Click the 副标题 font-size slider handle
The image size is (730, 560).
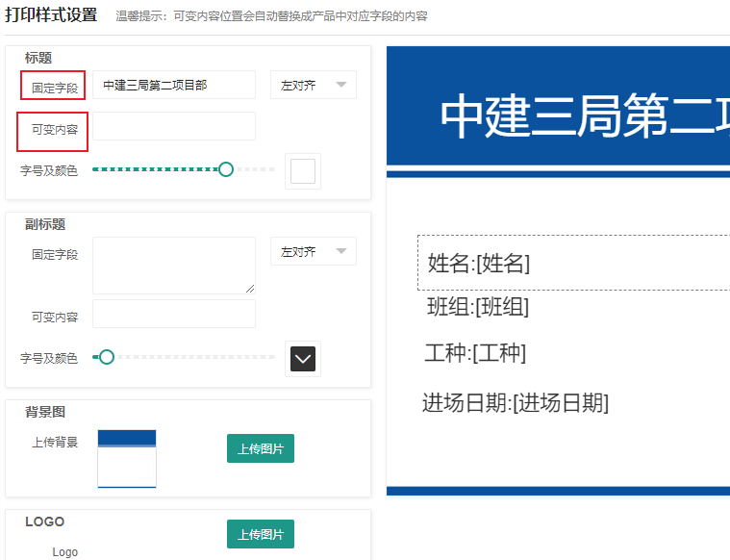107,357
